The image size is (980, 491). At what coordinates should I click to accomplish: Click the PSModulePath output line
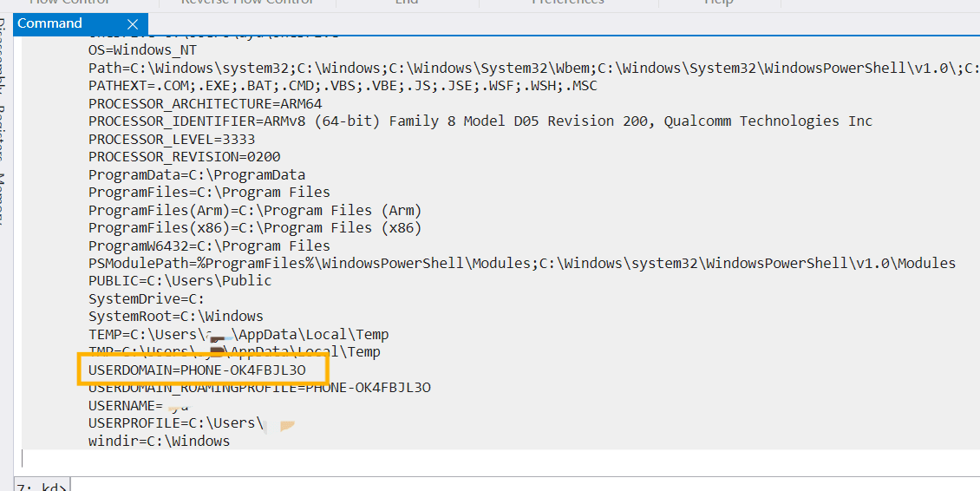[521, 264]
